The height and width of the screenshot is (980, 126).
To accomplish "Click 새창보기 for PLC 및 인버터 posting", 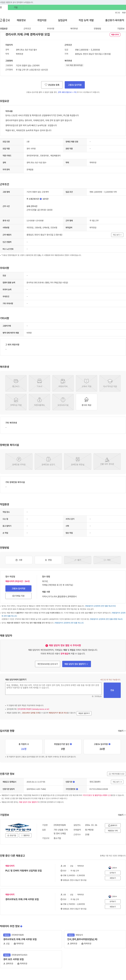I will pyautogui.click(x=113, y=878).
